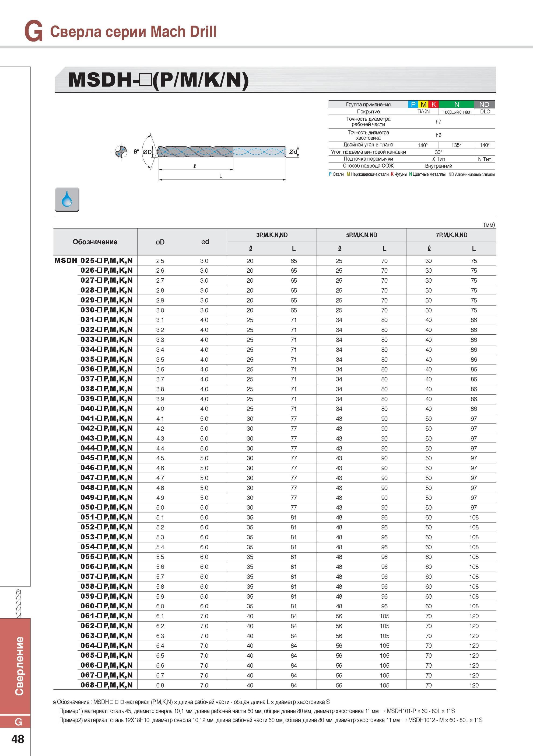Image resolution: width=533 pixels, height=756 pixels.
Task: Click the large G section letter in header
Action: 34,31
